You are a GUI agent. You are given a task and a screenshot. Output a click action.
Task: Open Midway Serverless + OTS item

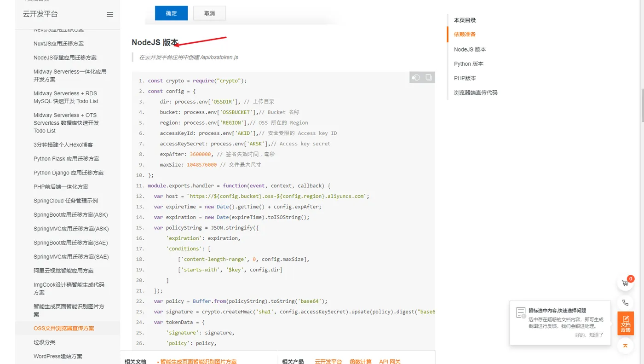[66, 123]
